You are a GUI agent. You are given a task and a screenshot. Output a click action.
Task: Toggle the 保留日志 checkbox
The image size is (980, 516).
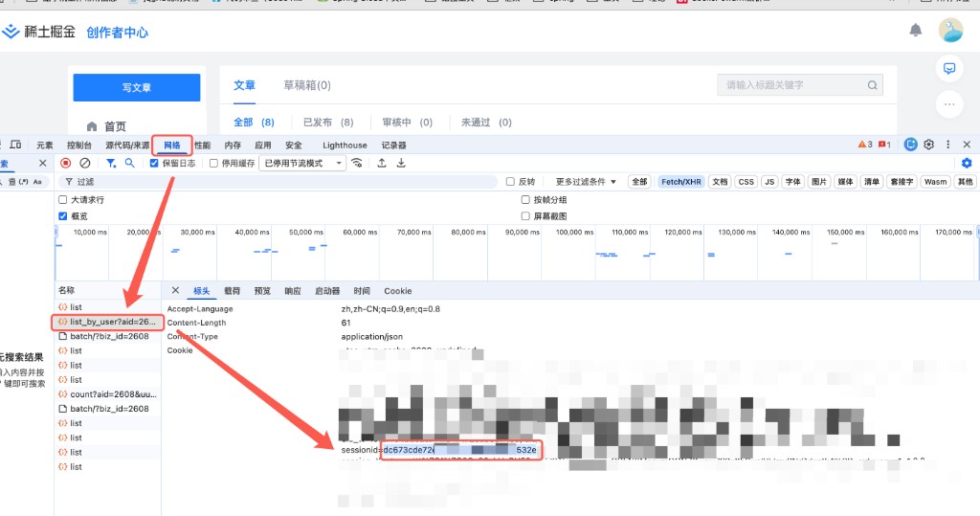coord(154,164)
